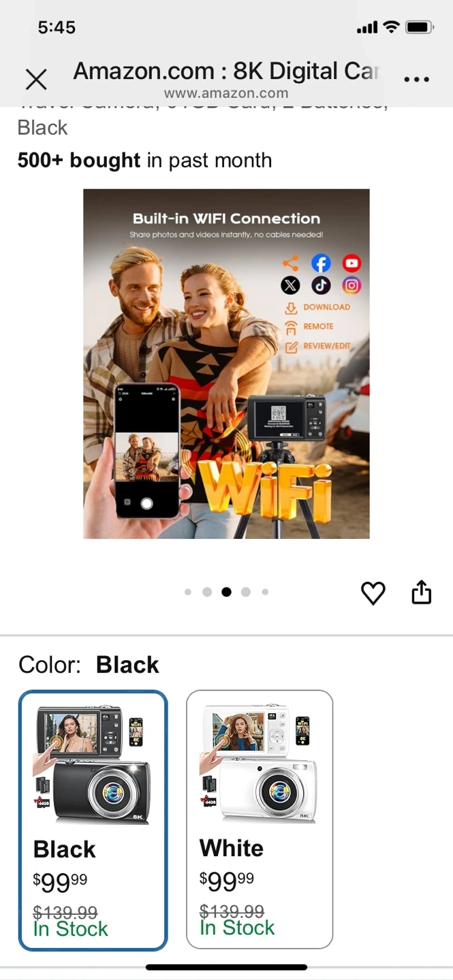
Task: Tap the www.amazon.com address text
Action: coord(226,94)
